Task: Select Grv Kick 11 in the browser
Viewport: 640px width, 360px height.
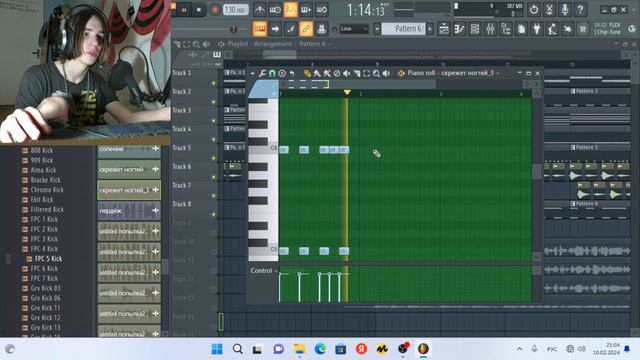Action: coord(45,308)
